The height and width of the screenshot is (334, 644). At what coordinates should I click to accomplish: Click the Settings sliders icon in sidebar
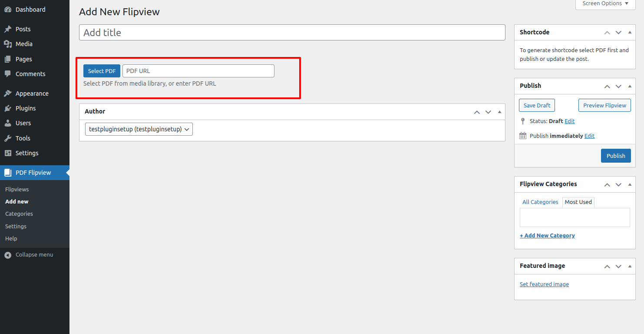8,153
